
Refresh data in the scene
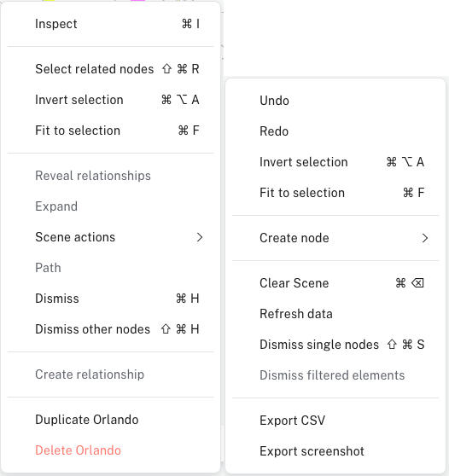[x=335, y=314]
